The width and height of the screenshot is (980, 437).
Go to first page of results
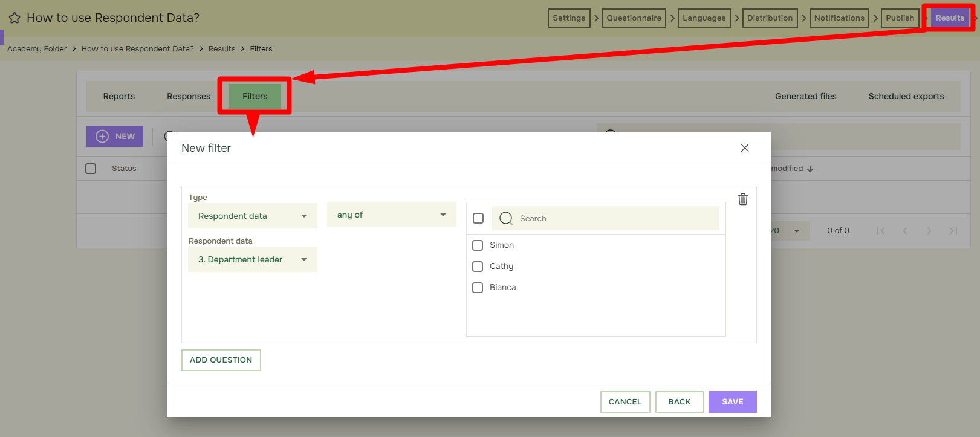tap(881, 231)
